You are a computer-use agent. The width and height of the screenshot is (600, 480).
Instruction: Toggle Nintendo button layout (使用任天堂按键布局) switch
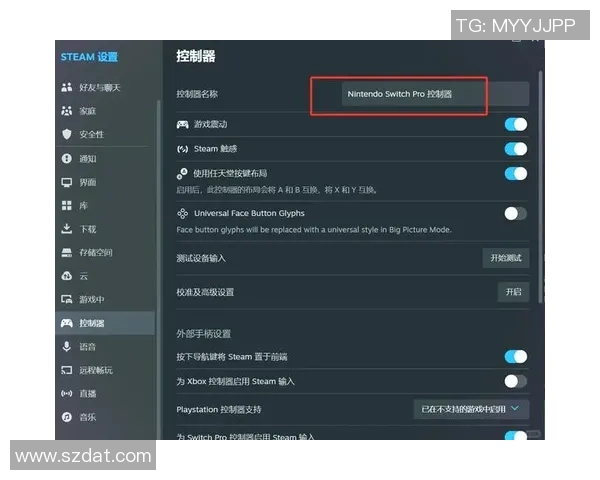pyautogui.click(x=516, y=174)
